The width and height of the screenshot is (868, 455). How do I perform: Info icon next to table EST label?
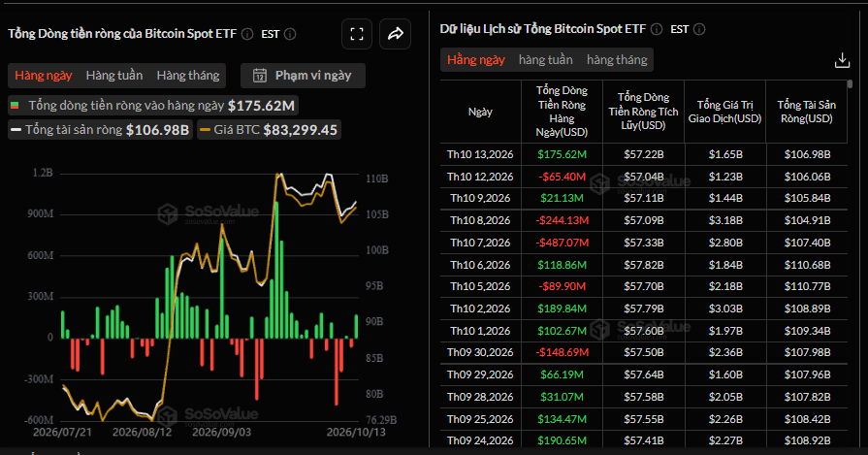pyautogui.click(x=699, y=29)
